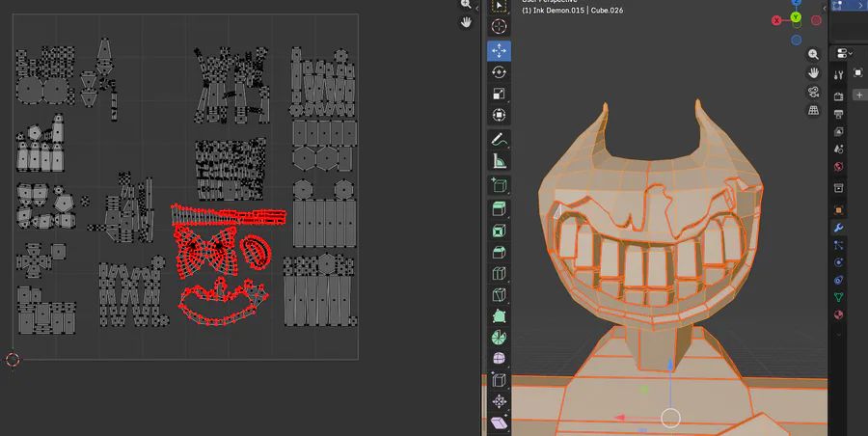868x436 pixels.
Task: Click the blue Z move gizmo arrow
Action: [670, 365]
